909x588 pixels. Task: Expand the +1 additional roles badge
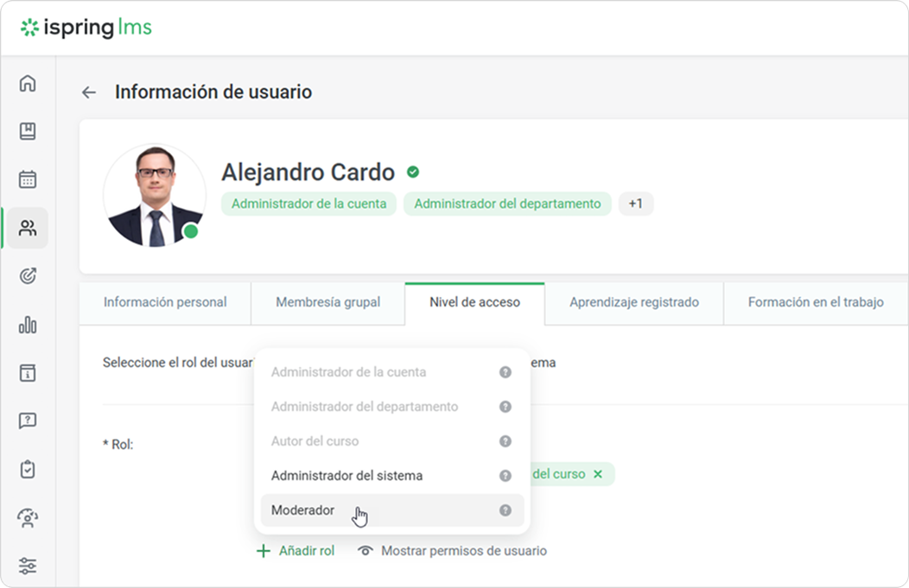pos(636,204)
